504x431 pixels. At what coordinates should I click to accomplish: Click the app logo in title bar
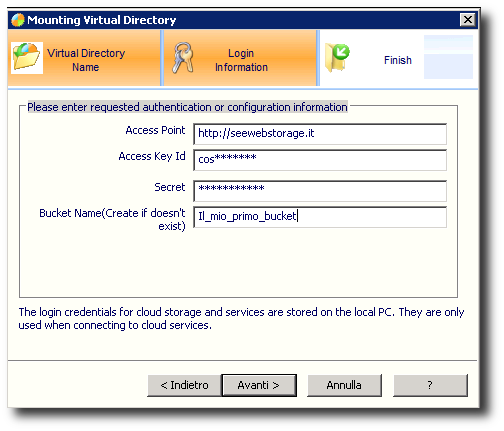coord(18,20)
